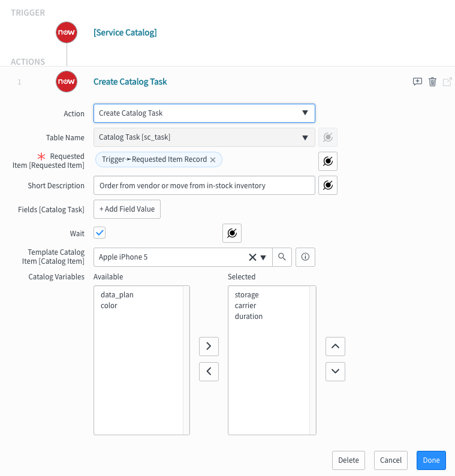The height and width of the screenshot is (476, 455).
Task: Open the Table Name dropdown
Action: 204,137
